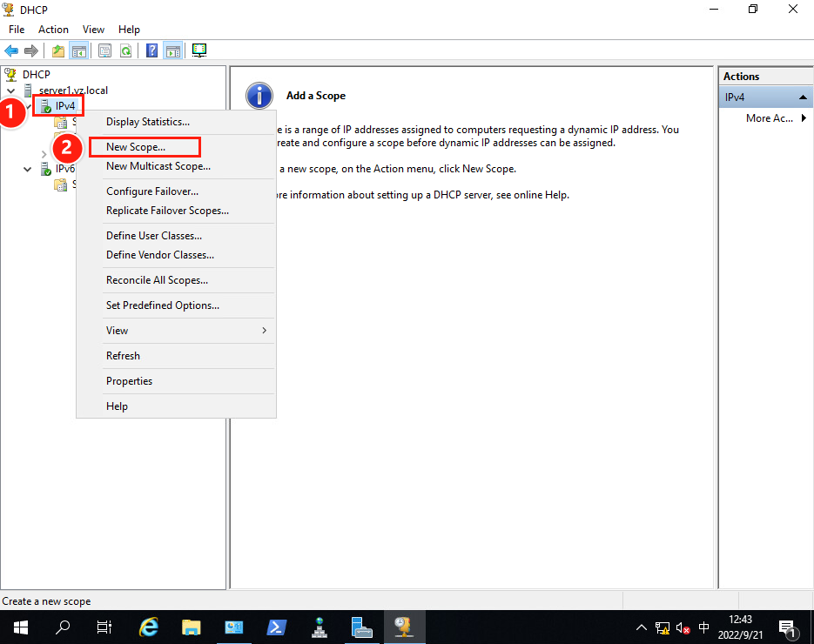The height and width of the screenshot is (644, 814).
Task: Click More Actions in the Actions pane
Action: (x=769, y=118)
